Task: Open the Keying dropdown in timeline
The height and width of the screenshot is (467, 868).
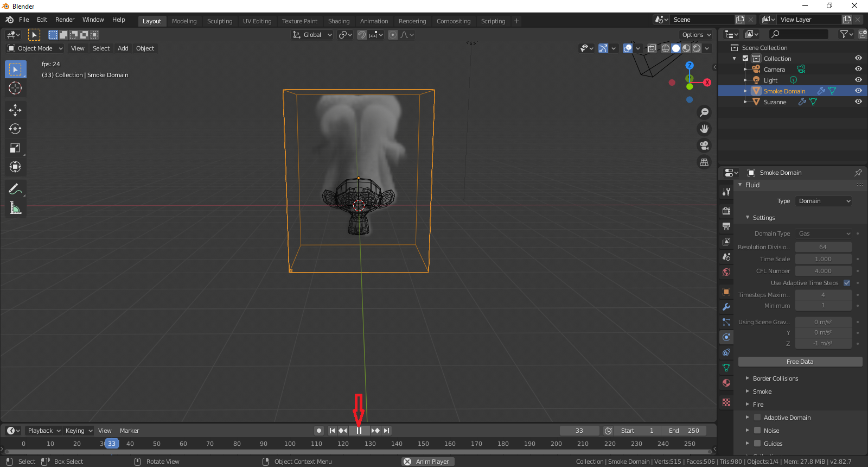Action: pos(79,431)
